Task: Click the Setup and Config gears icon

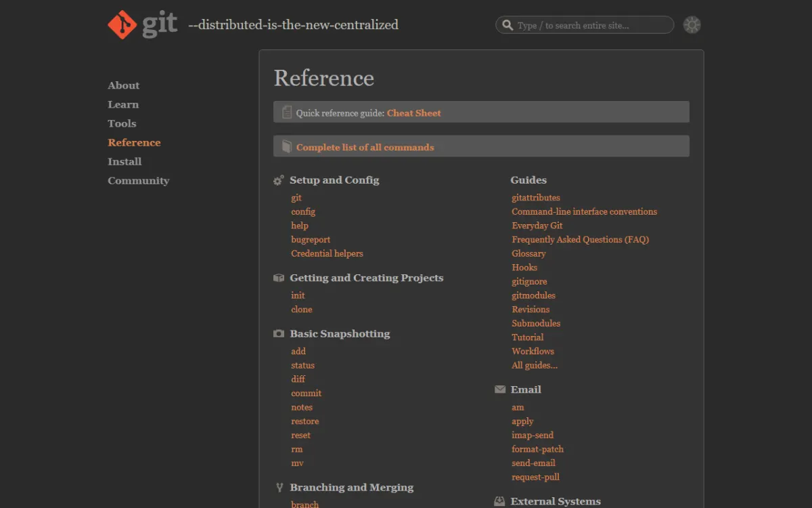Action: 279,180
